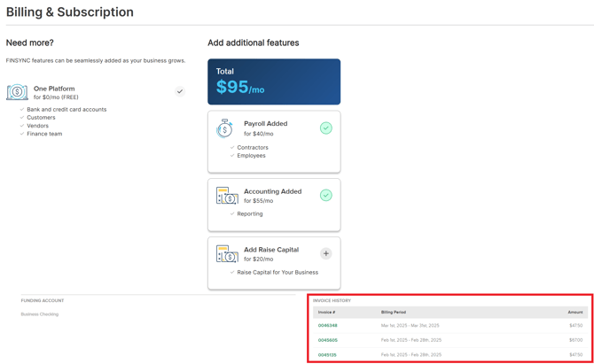594x364 pixels.
Task: Select the Payroll Added feature title
Action: [x=265, y=124]
